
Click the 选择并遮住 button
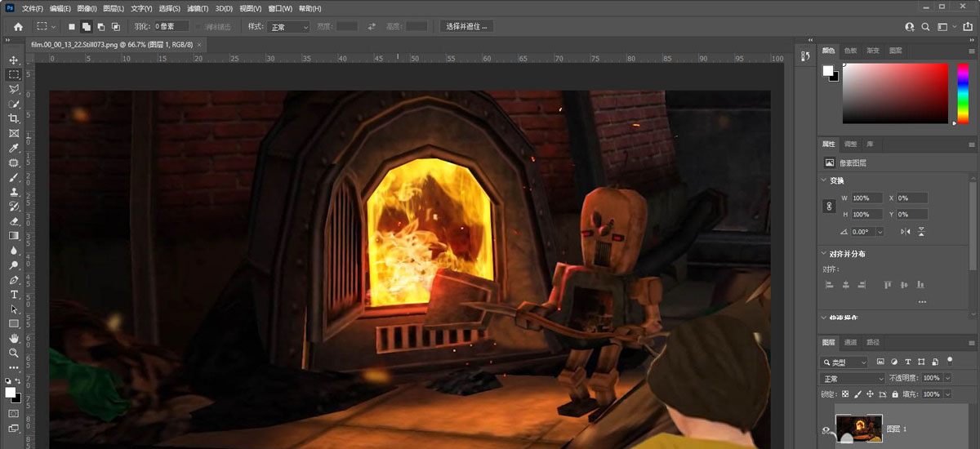pos(467,27)
